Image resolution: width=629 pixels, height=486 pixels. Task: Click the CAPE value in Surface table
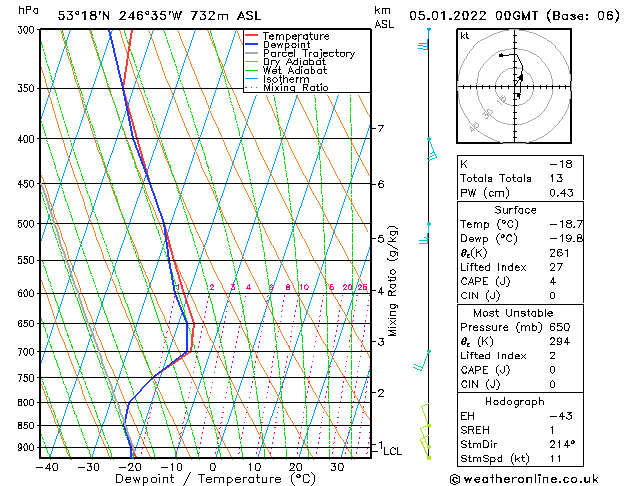pyautogui.click(x=553, y=281)
